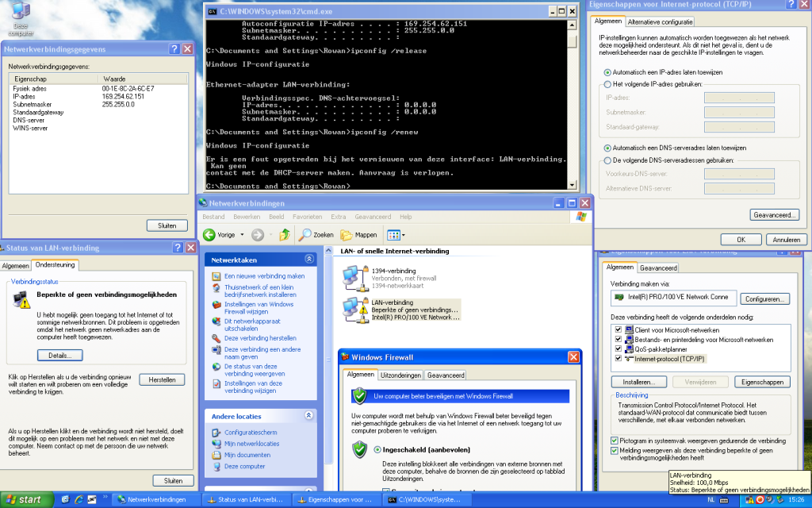This screenshot has width=812, height=508.
Task: Switch to Algemeen tab in Status van LAN-verbinding
Action: point(16,266)
